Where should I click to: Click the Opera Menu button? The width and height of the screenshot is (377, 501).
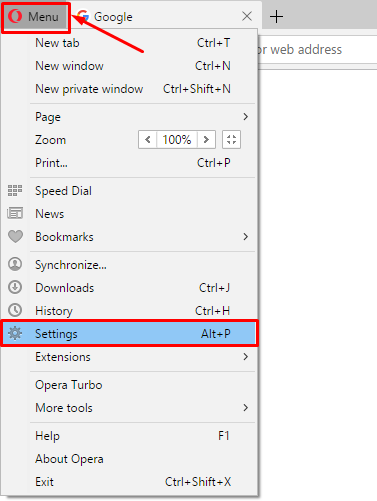click(x=36, y=17)
